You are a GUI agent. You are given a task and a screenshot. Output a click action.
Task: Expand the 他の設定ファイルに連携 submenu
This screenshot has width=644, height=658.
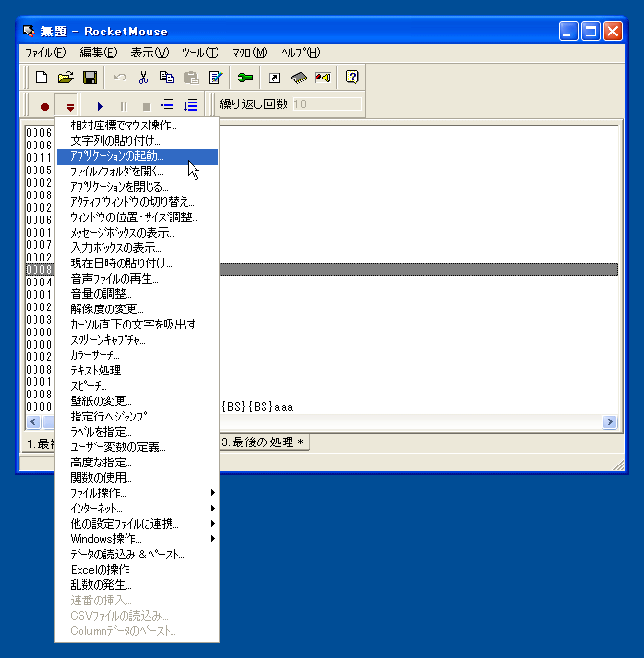tap(137, 523)
